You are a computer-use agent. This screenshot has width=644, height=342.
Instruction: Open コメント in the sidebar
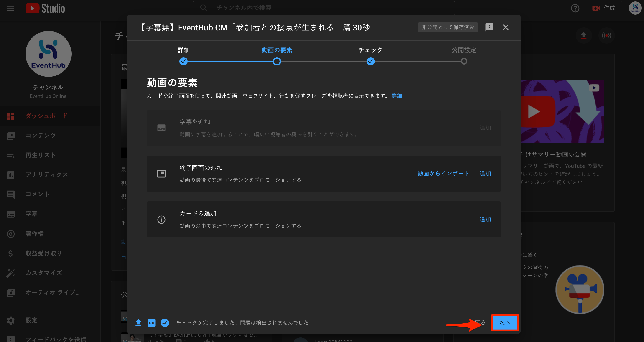pos(50,194)
